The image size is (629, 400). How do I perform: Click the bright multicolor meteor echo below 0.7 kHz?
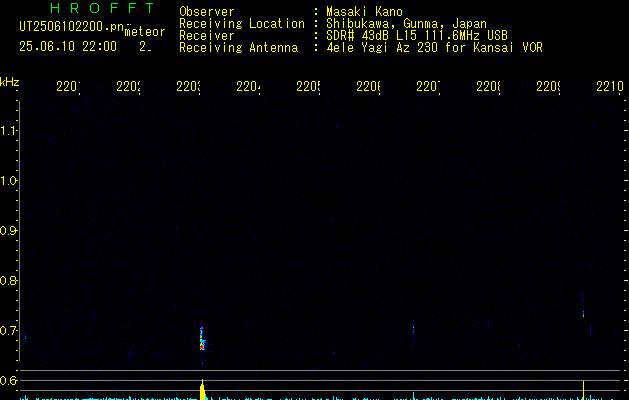click(x=202, y=338)
